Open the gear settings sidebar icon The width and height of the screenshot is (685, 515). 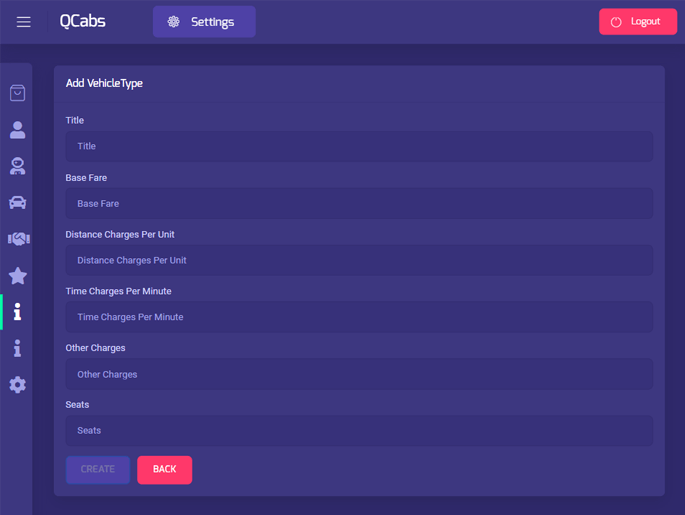point(17,385)
